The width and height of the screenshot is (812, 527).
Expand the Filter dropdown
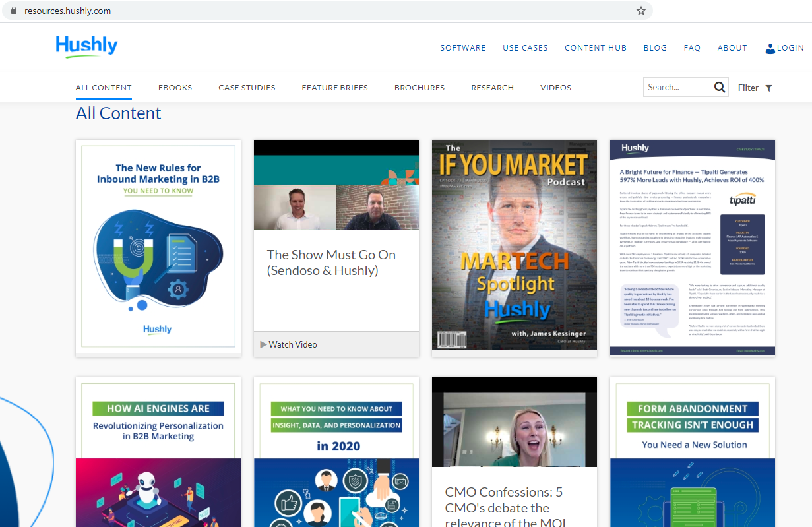coord(755,88)
